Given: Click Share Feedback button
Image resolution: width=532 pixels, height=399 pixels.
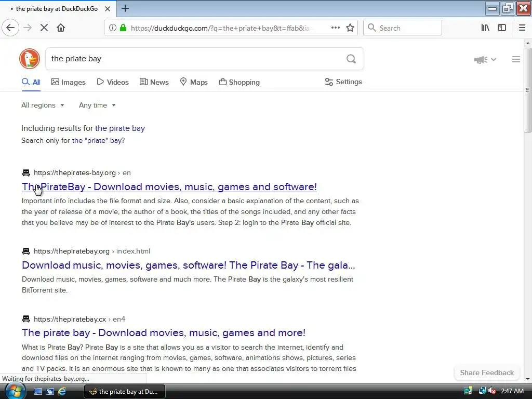Looking at the screenshot, I should coord(487,373).
